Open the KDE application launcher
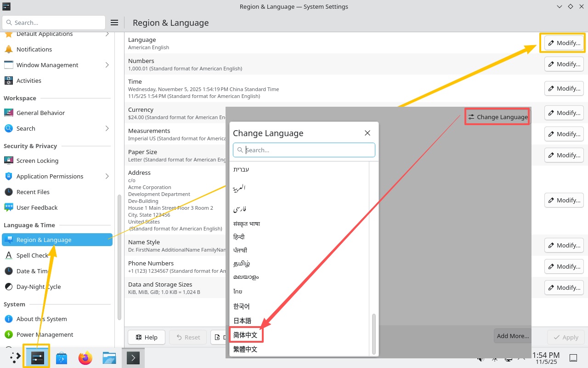 (x=15, y=358)
